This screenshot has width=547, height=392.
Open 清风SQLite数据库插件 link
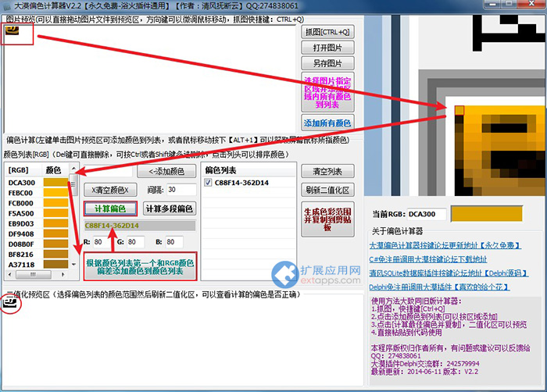449,273
